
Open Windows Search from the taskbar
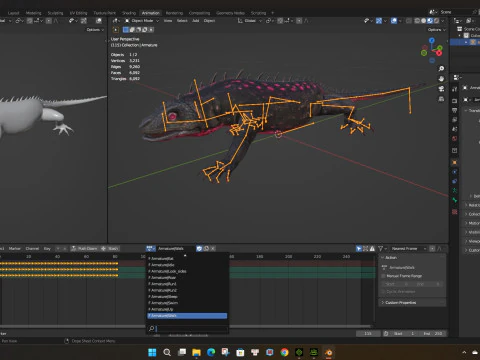[x=167, y=352]
